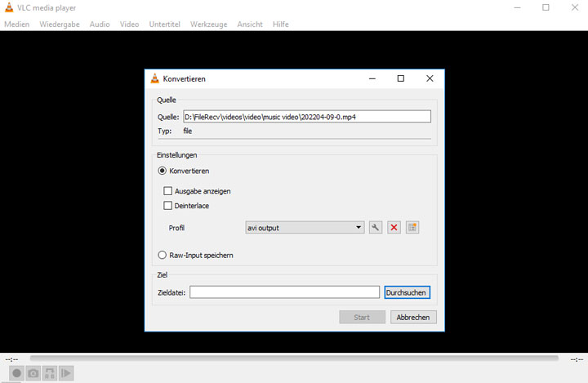Screen dimensions: 588x383
Task: Click Abbrechen to cancel the conversion
Action: click(413, 318)
